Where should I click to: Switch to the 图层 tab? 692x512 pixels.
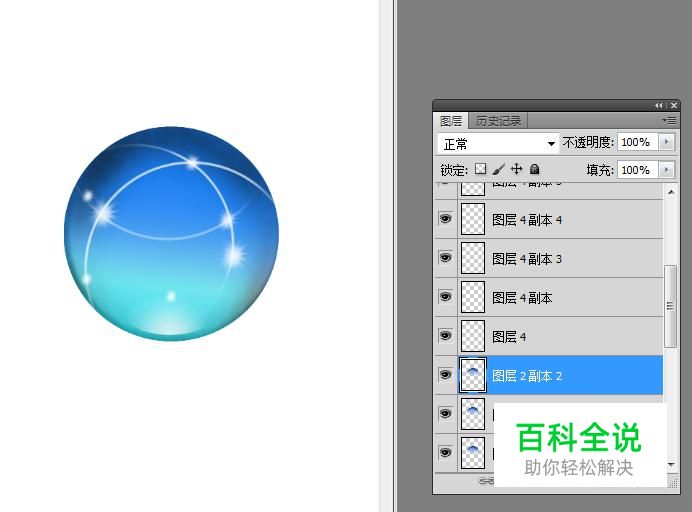tap(451, 120)
